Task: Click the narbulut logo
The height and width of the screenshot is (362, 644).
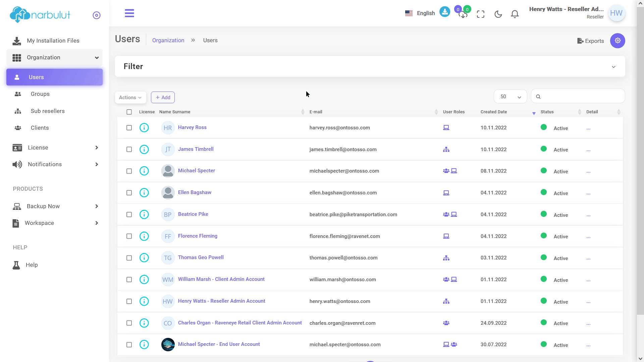Action: point(40,15)
